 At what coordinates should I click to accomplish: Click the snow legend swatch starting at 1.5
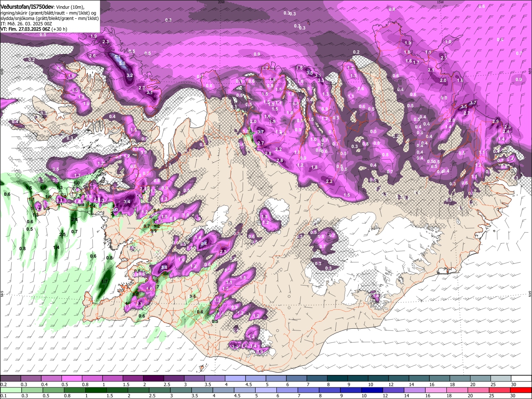(x=133, y=379)
